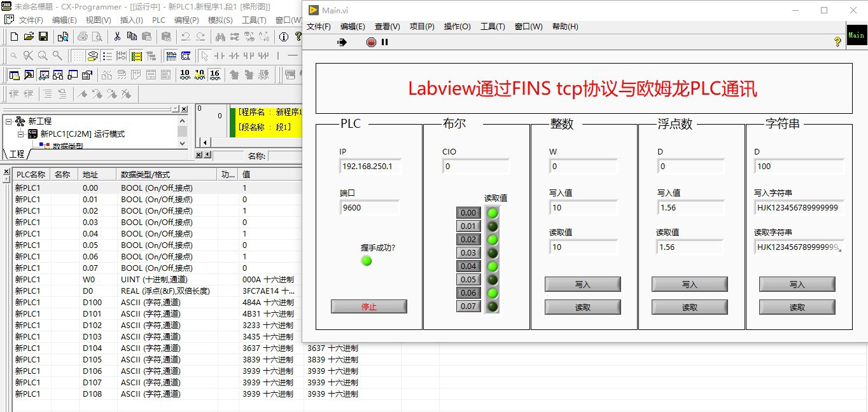
Task: Select the New Closed Contact ladder tool
Action: click(x=234, y=57)
